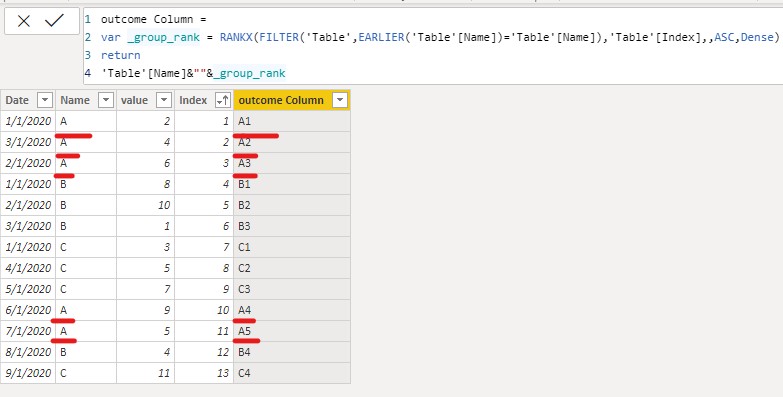This screenshot has height=397, width=783.
Task: Select the 9/1/2020 date cell
Action: coord(28,373)
